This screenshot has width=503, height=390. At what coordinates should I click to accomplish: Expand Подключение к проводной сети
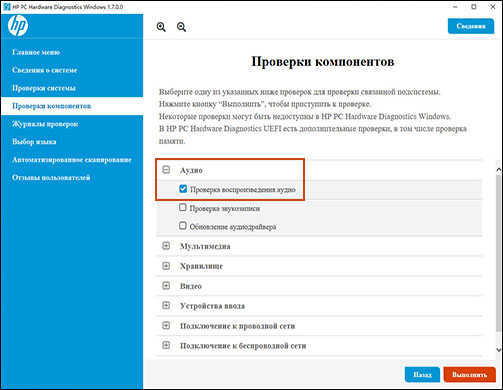click(x=166, y=325)
